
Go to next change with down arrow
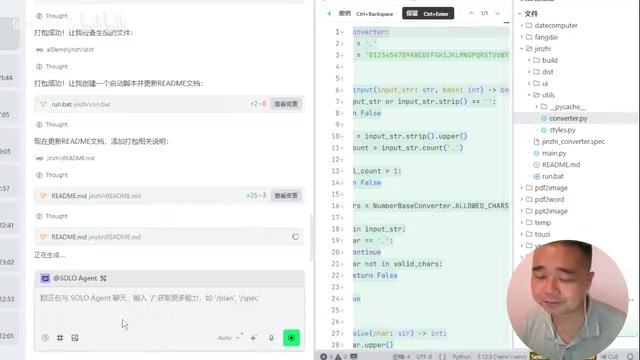point(498,13)
